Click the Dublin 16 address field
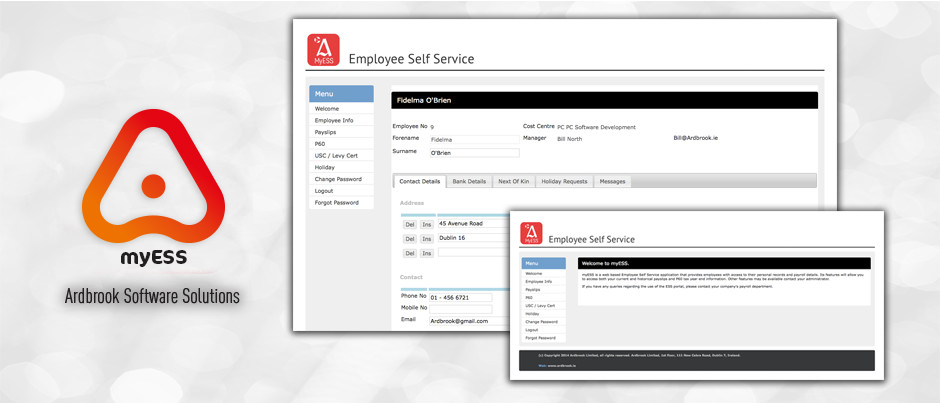This screenshot has height=403, width=940. click(x=474, y=238)
